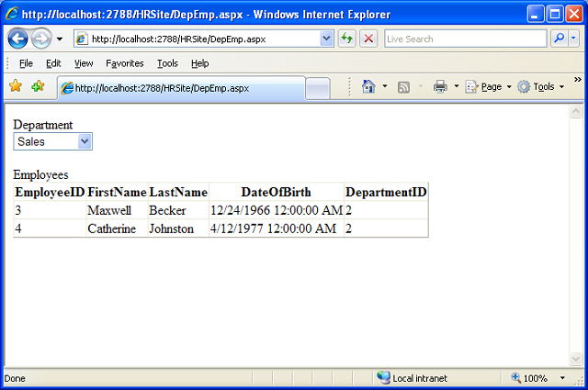588x390 pixels.
Task: Open the Tools gear command bar menu
Action: pos(540,87)
